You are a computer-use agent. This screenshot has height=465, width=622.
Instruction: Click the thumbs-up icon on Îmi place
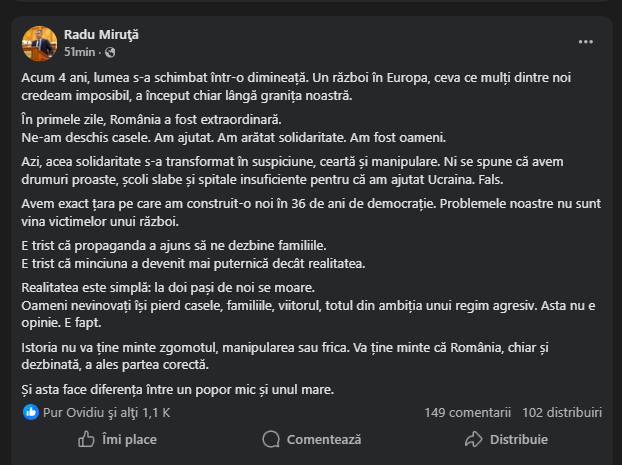pyautogui.click(x=86, y=439)
